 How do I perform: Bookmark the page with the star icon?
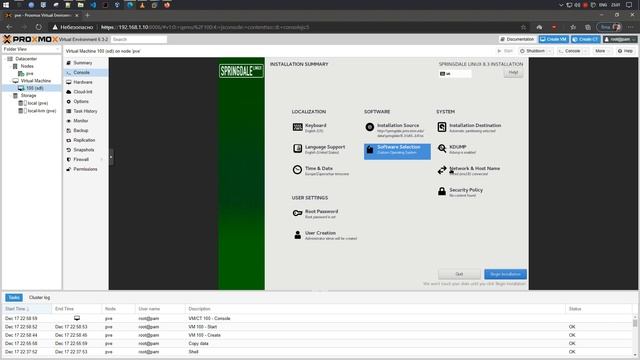523,27
